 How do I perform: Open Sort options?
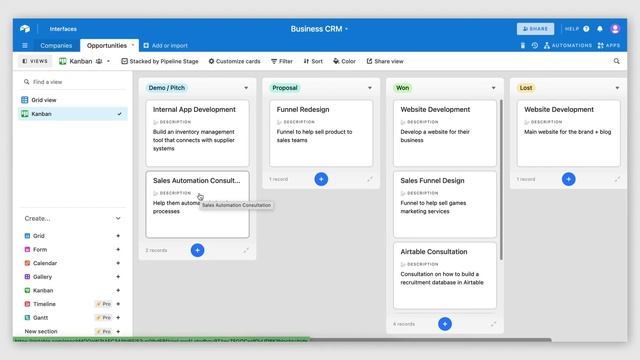click(x=313, y=61)
